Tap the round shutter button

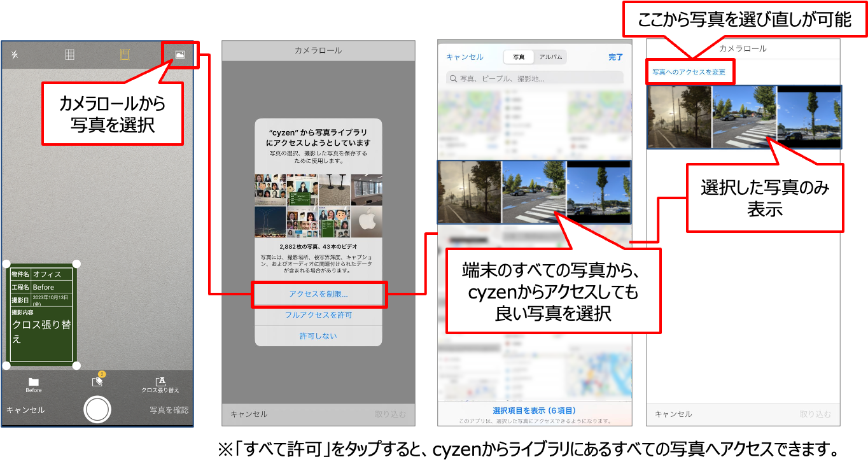point(97,409)
